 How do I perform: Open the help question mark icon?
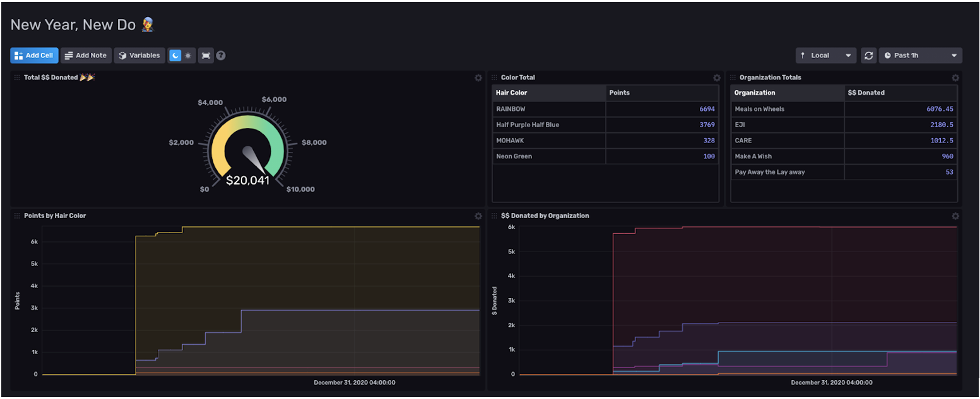click(221, 55)
